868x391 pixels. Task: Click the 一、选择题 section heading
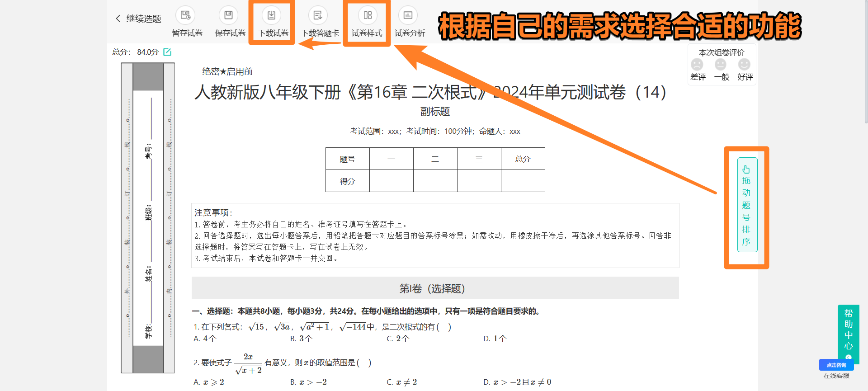(367, 311)
